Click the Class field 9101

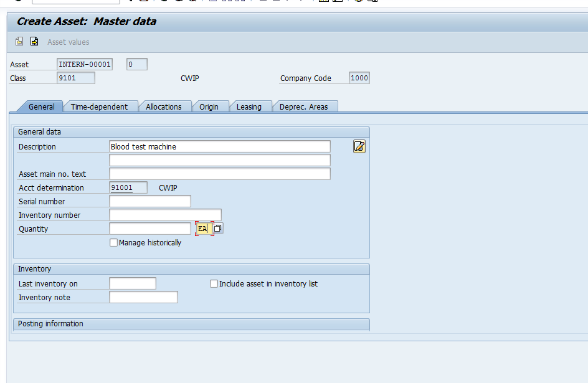pos(76,78)
